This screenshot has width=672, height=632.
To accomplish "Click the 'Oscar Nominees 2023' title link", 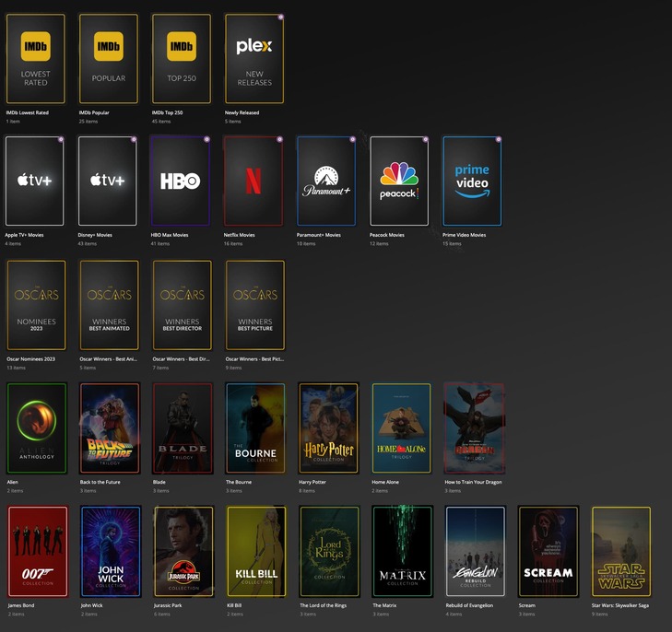I will click(30, 359).
